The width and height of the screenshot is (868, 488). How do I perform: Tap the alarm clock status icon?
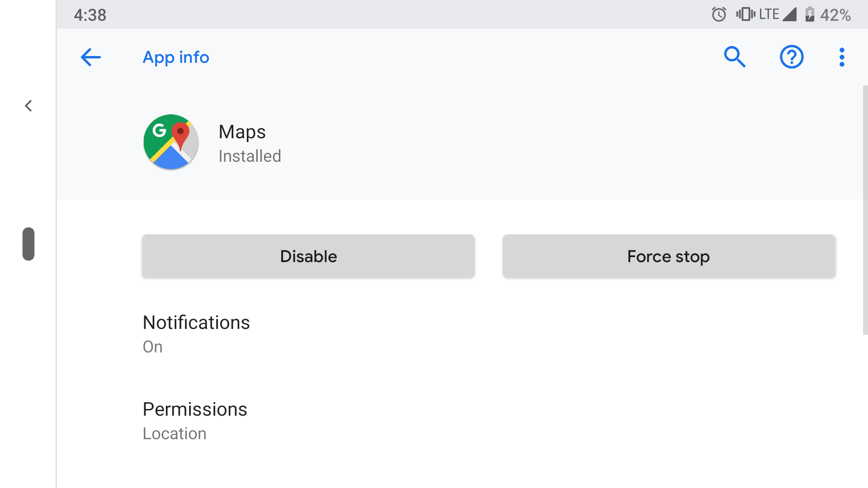(x=719, y=14)
